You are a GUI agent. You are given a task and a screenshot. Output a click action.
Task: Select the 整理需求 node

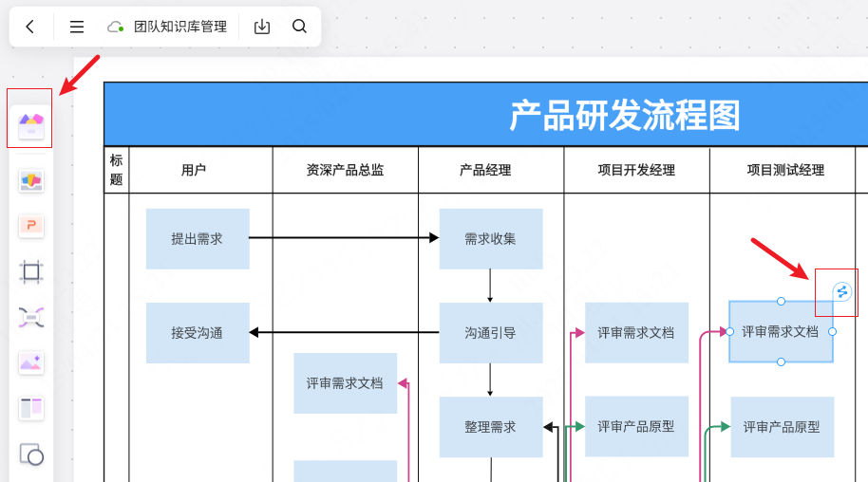[x=491, y=427]
